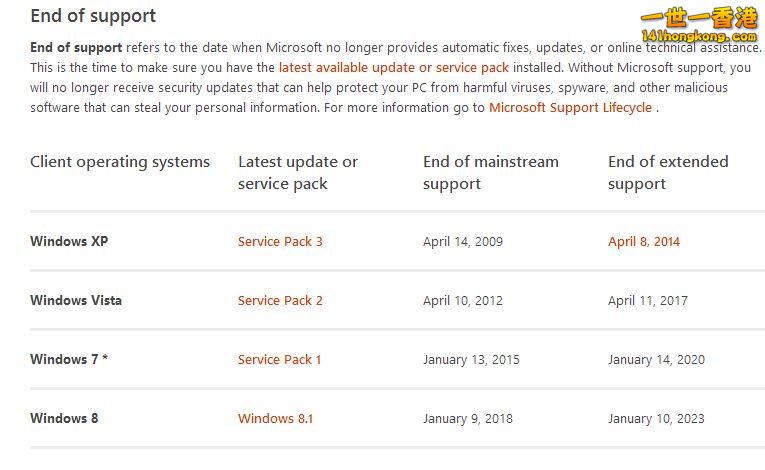Select the January 10, 2023 date cell
The image size is (765, 470).
[x=656, y=419]
